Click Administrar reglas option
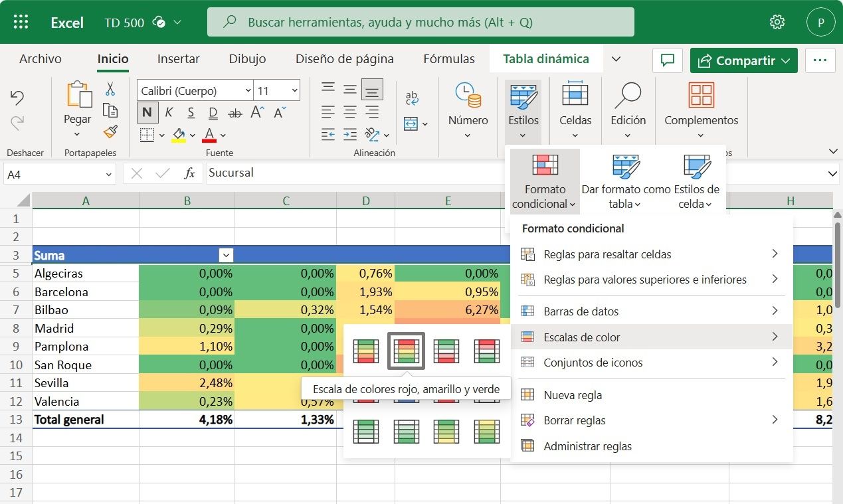The image size is (843, 504). click(587, 446)
